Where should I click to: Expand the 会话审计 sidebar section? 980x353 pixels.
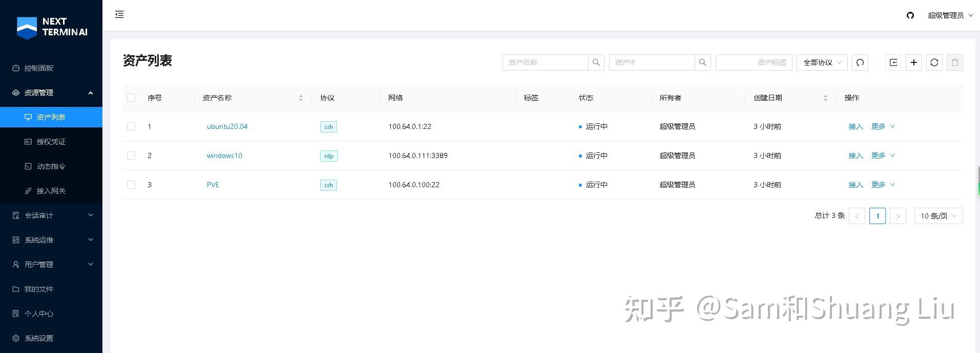click(51, 215)
